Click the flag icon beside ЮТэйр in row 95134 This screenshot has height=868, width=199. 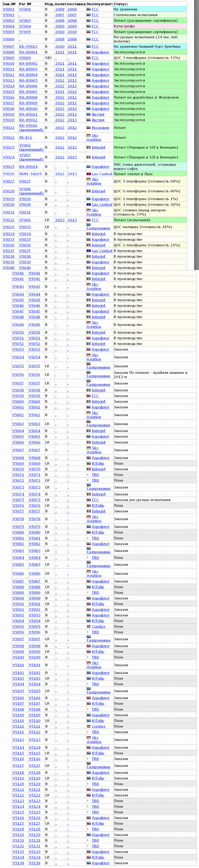coord(89,857)
